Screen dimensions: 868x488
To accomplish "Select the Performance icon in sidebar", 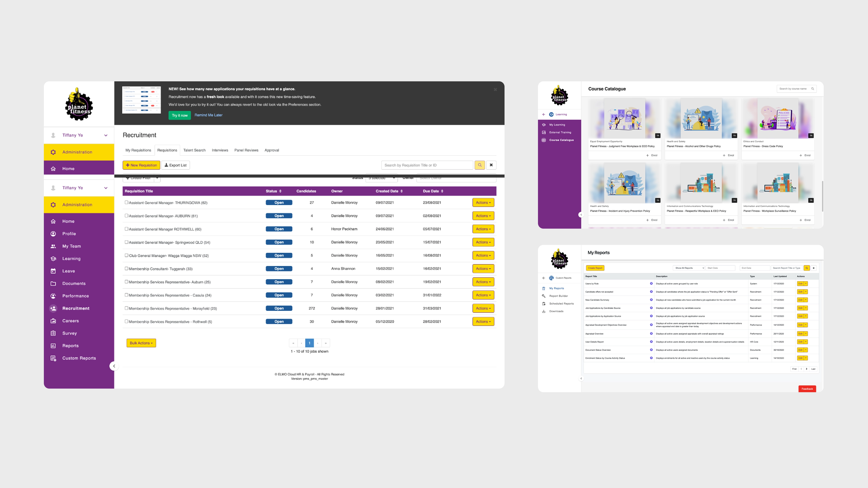I will coord(53,296).
